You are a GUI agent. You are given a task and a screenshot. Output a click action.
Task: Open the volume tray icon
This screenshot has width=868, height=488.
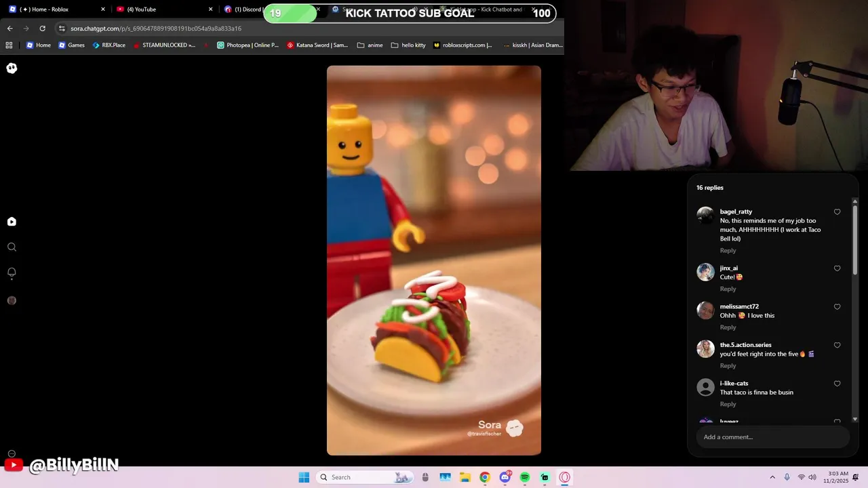[812, 477]
